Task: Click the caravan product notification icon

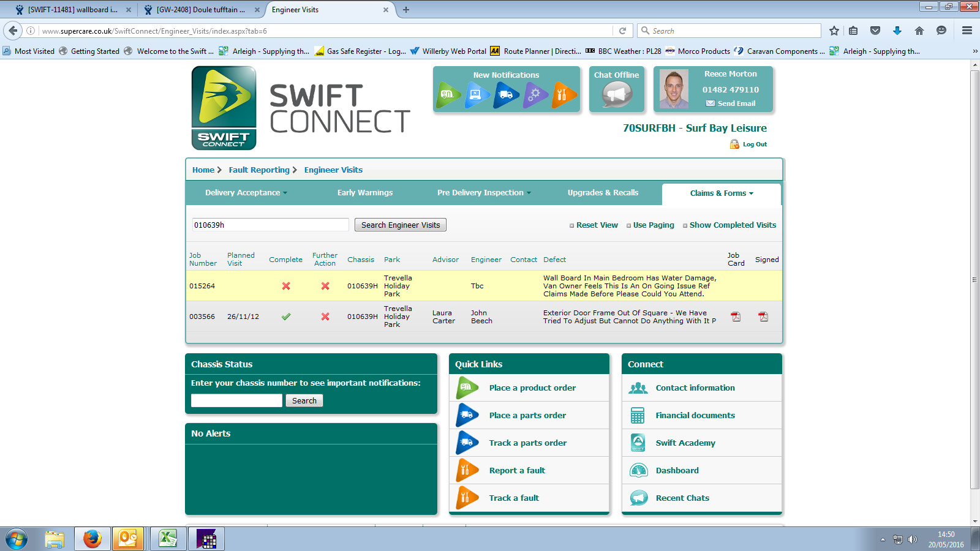Action: tap(448, 95)
